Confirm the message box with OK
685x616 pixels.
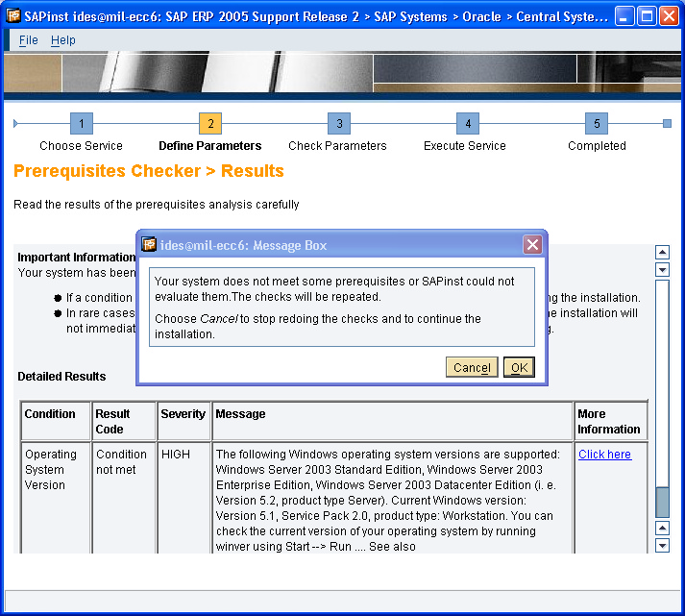click(x=519, y=367)
